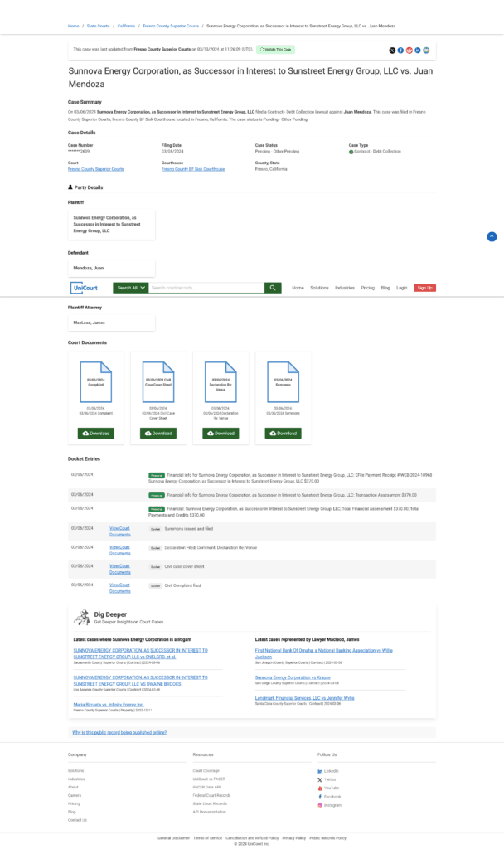Image resolution: width=504 pixels, height=849 pixels.
Task: Open the Complaint document thumbnail
Action: (95, 383)
